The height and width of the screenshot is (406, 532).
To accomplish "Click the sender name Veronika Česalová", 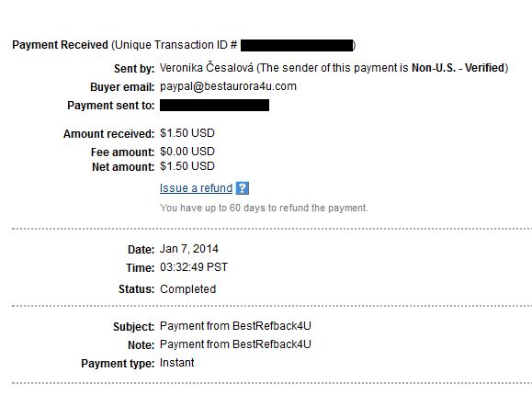I will coord(207,68).
